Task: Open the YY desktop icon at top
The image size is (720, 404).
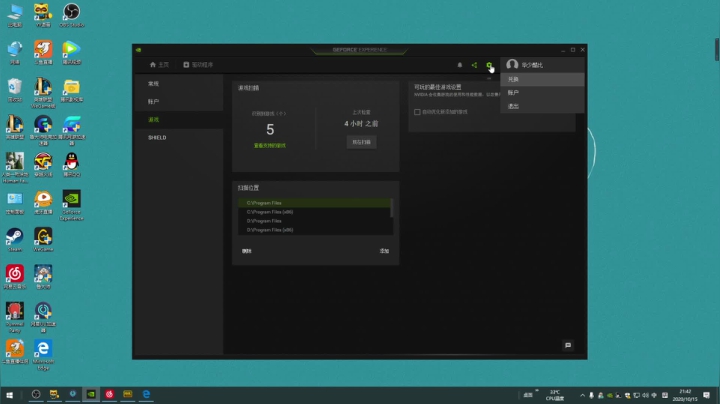Action: tap(43, 15)
